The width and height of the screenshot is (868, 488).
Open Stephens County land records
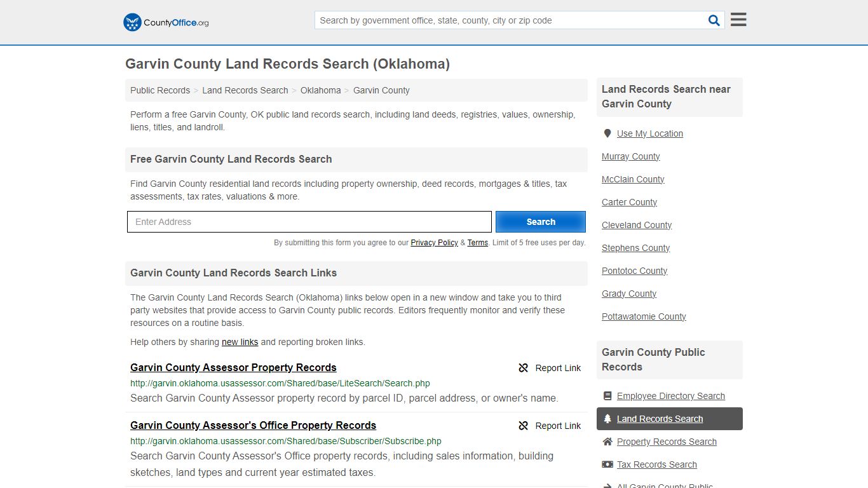(635, 248)
